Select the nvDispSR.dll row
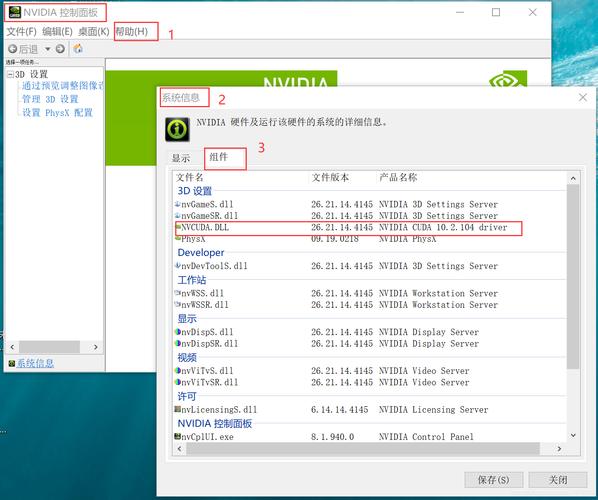Screen dimensions: 598x500 (x=370, y=344)
